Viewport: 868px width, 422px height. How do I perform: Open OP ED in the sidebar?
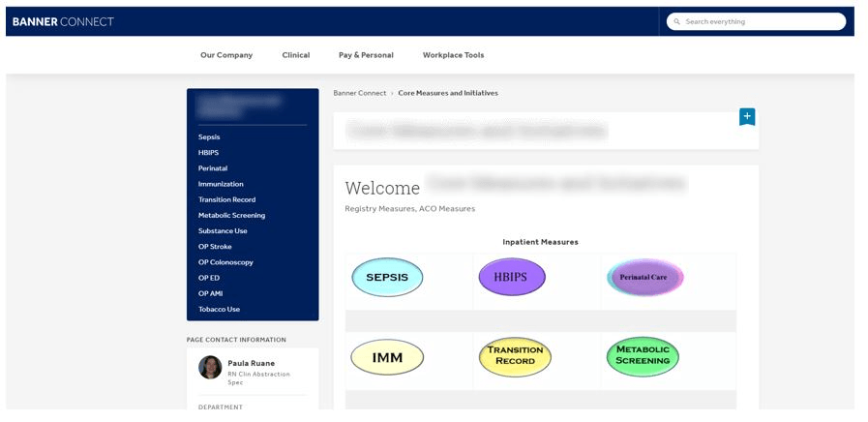pos(209,278)
